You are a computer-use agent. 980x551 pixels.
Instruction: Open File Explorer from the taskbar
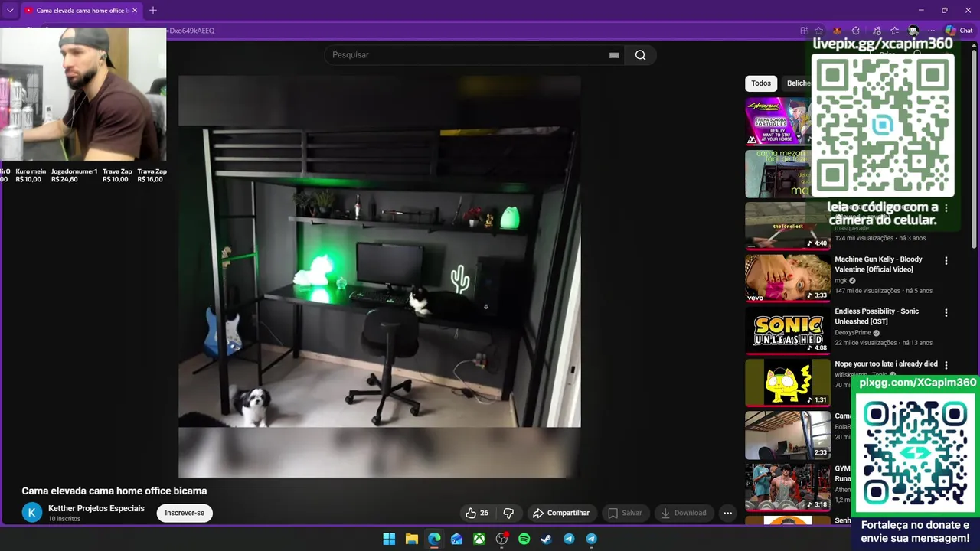[411, 539]
